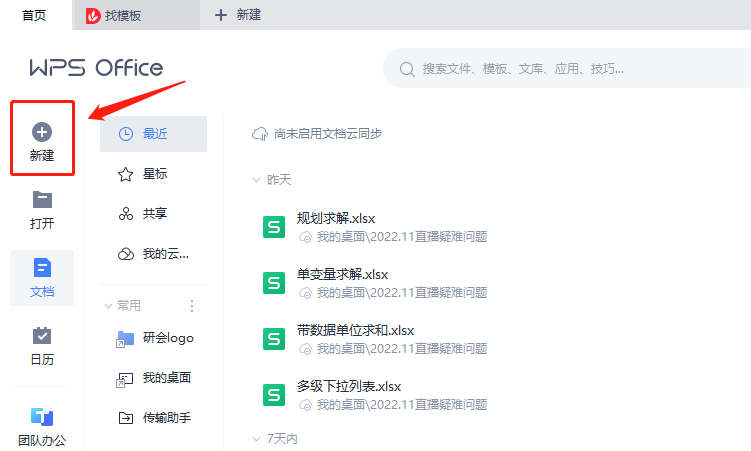This screenshot has width=751, height=451.
Task: Open the 打开 folder icon
Action: point(41,199)
